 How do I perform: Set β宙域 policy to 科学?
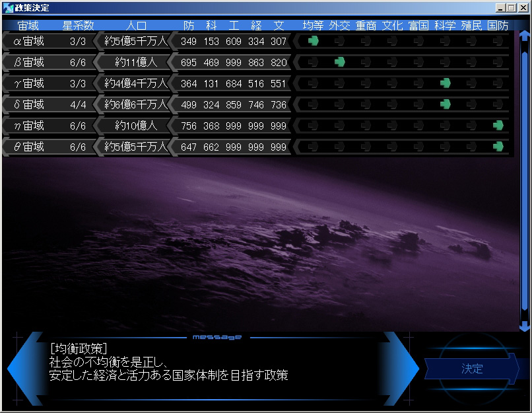click(445, 62)
